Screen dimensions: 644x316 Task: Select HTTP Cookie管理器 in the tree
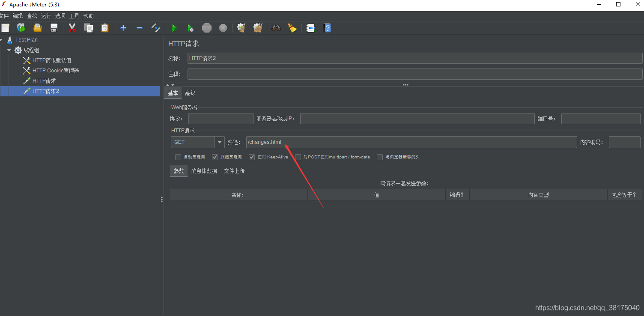(56, 71)
